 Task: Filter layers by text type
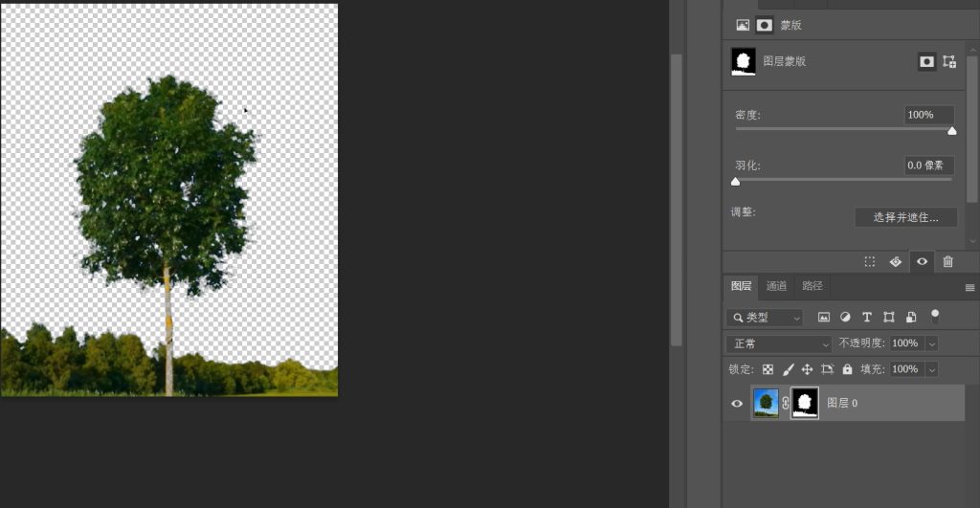coord(867,317)
